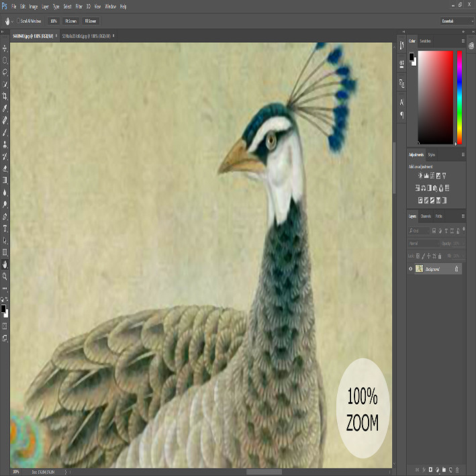Pick a hue on spectrum slider
The image size is (476, 476).
(x=459, y=97)
